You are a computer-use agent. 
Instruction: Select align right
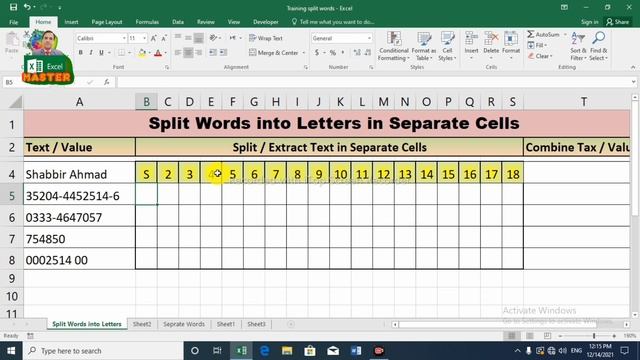[199, 53]
